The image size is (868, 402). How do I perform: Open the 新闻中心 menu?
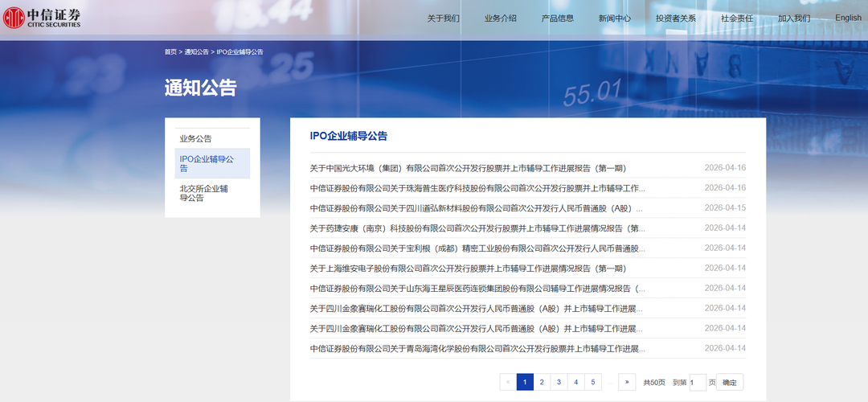tap(615, 18)
